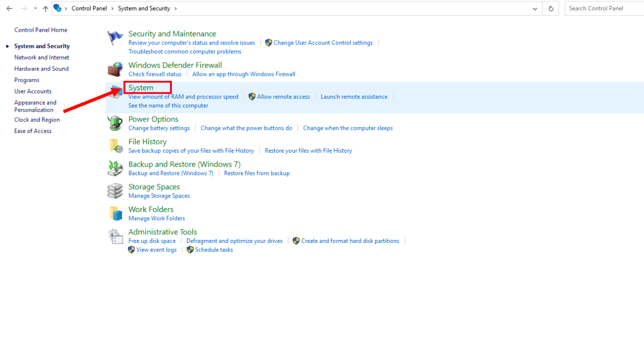Open Appearance and Personalization category
The image size is (644, 347).
[x=35, y=107]
